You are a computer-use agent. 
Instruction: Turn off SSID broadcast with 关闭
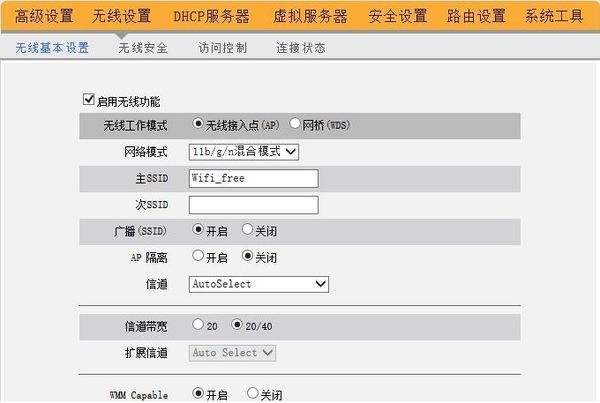[x=247, y=229]
